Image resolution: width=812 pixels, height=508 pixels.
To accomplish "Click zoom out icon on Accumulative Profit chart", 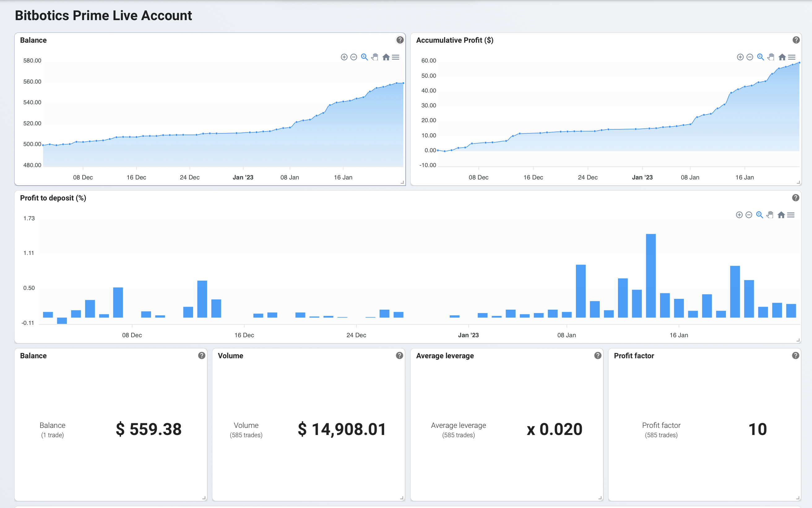I will tap(749, 57).
